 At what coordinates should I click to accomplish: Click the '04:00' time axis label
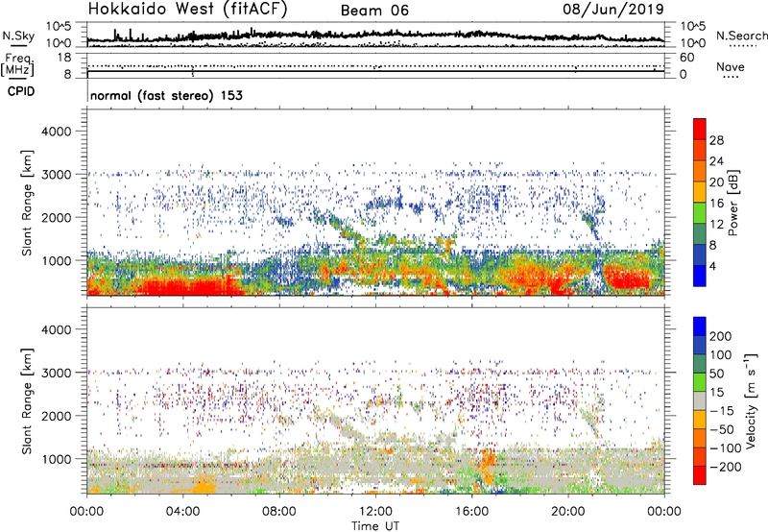click(182, 512)
